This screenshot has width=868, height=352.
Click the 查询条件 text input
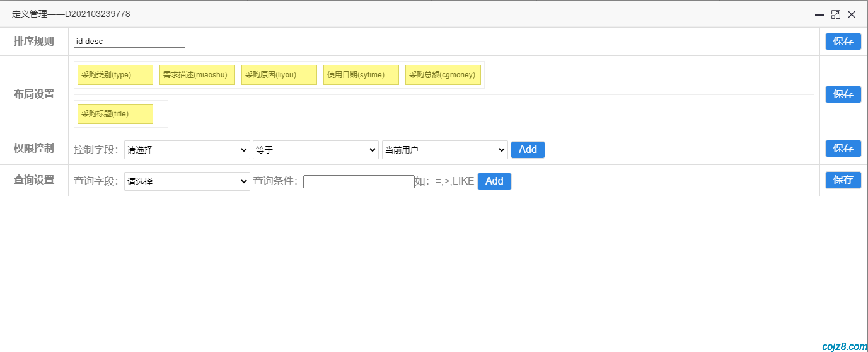point(359,181)
